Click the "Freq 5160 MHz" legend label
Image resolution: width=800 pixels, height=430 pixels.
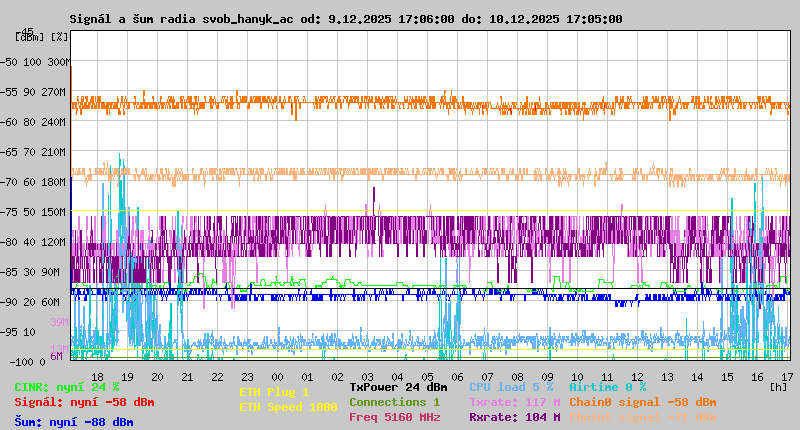(394, 417)
